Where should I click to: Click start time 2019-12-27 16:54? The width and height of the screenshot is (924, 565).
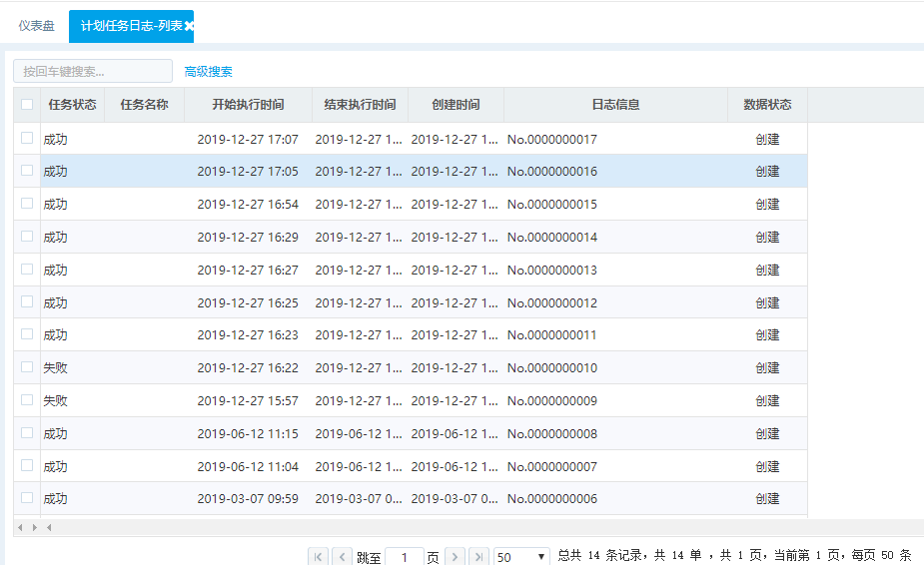coord(248,205)
